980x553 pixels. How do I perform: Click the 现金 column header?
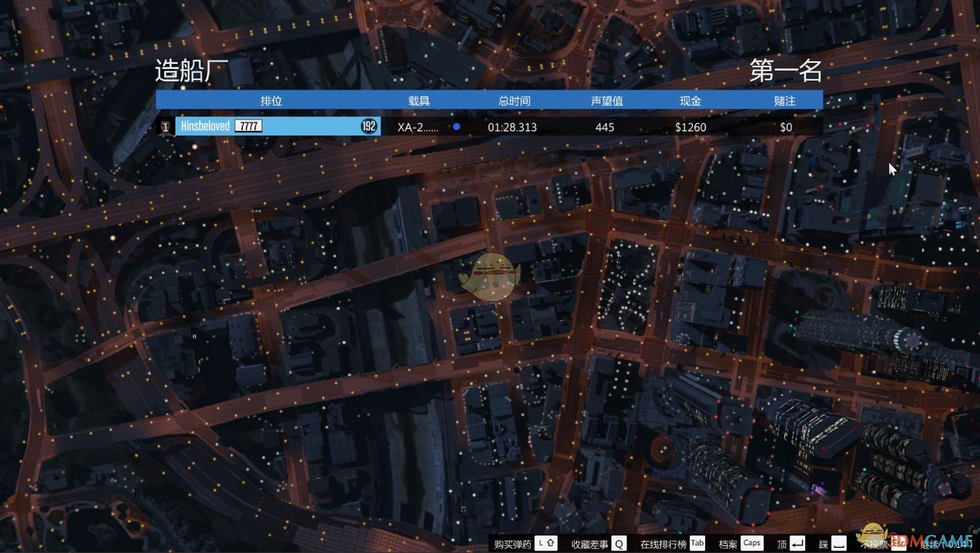pos(690,101)
